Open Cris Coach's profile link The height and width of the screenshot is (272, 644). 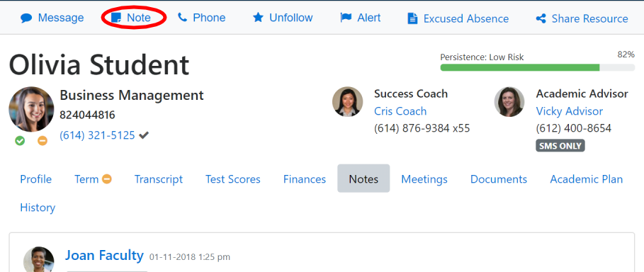pyautogui.click(x=400, y=111)
